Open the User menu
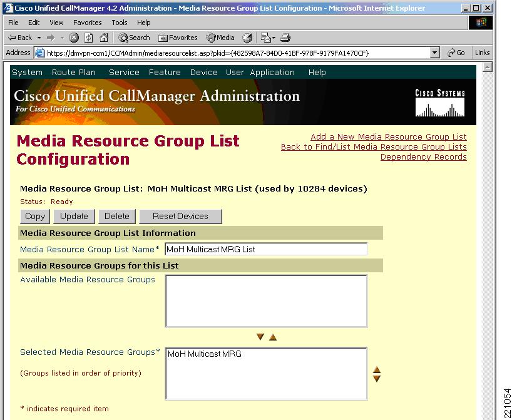 [x=235, y=73]
